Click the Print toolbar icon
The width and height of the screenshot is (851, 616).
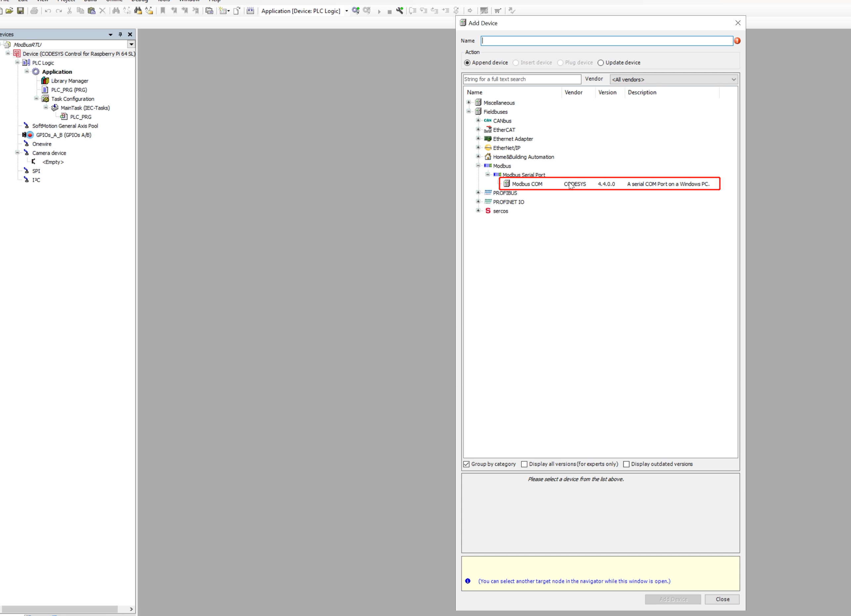pyautogui.click(x=34, y=11)
